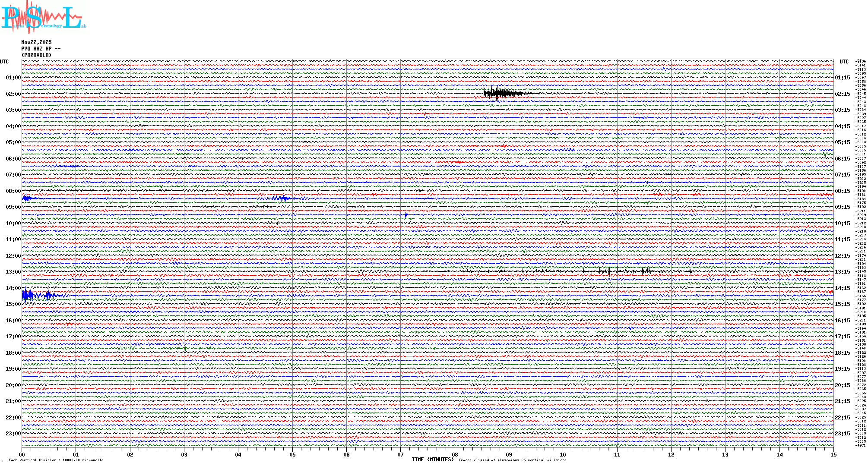868x466 pixels.
Task: Click the PSL Seismology Lab logo
Action: click(42, 17)
